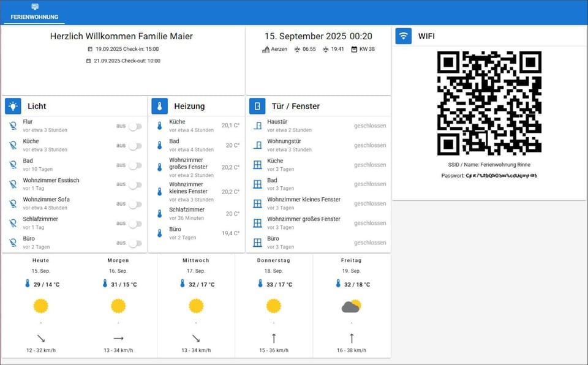
Task: Click the 21.09.2025 Check-out time text
Action: [x=127, y=61]
